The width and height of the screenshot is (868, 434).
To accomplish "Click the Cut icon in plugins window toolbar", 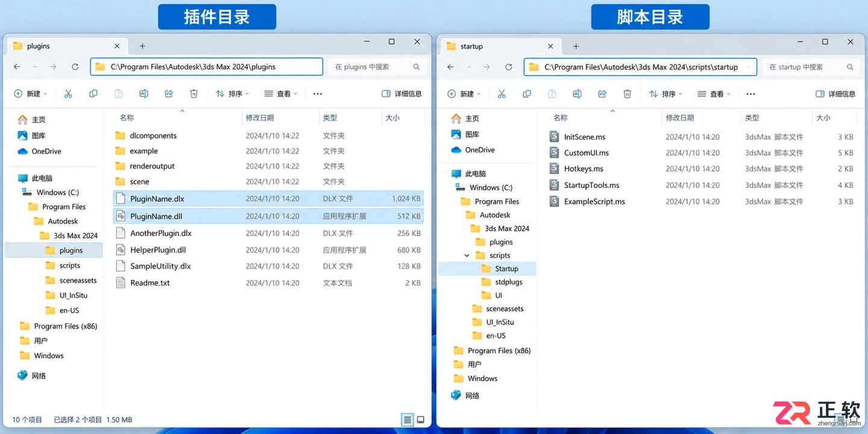I will (x=68, y=93).
